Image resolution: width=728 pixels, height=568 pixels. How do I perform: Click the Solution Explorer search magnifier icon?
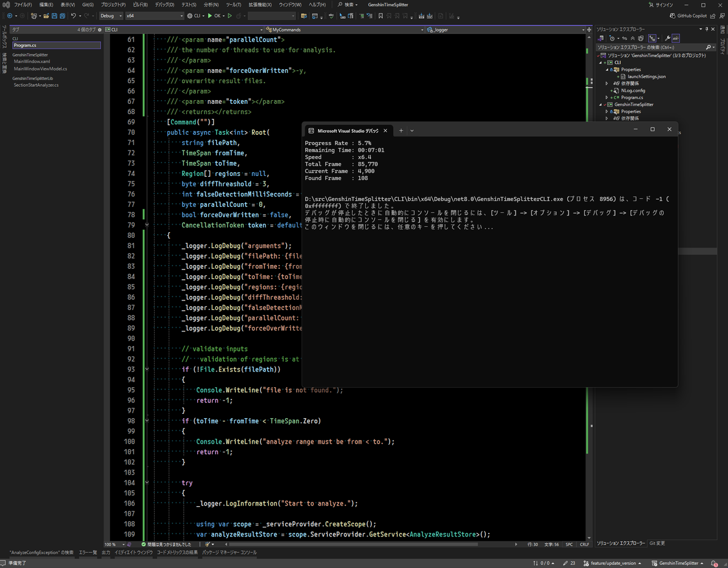[708, 47]
